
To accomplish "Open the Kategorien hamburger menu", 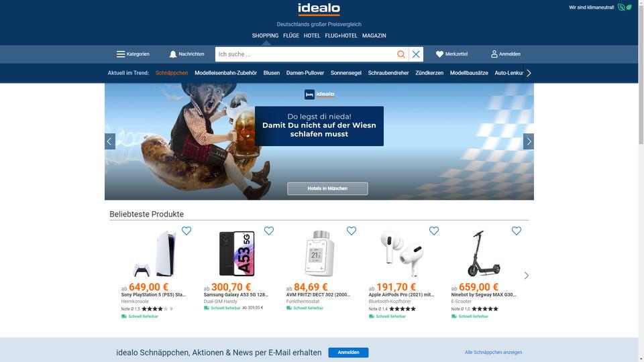I will (121, 54).
